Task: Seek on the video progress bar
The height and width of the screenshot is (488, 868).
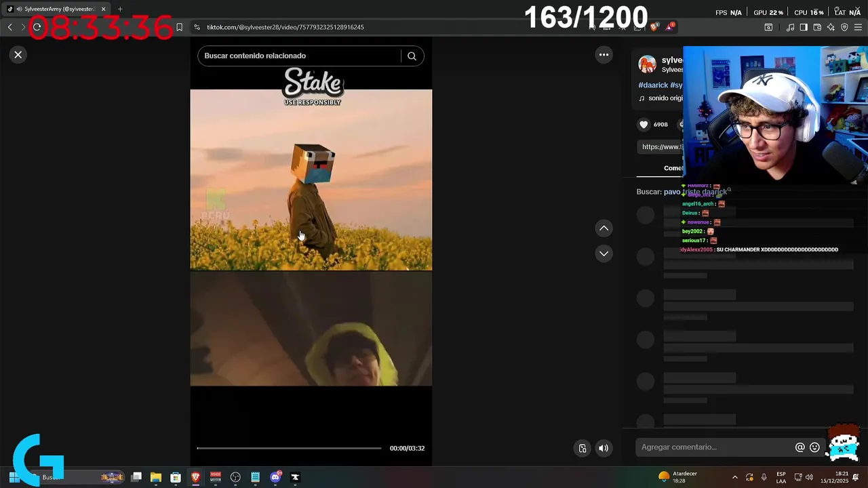Action: point(290,448)
